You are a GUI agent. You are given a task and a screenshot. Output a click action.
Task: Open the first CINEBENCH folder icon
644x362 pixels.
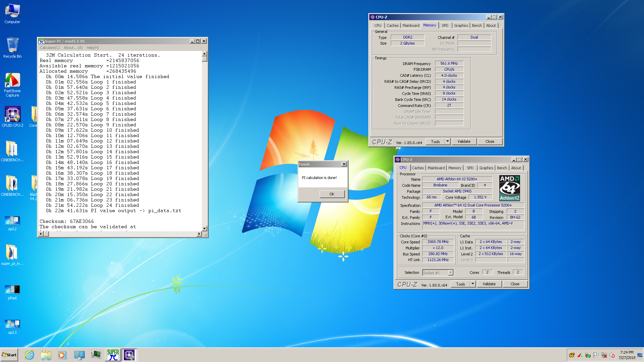coord(12,151)
